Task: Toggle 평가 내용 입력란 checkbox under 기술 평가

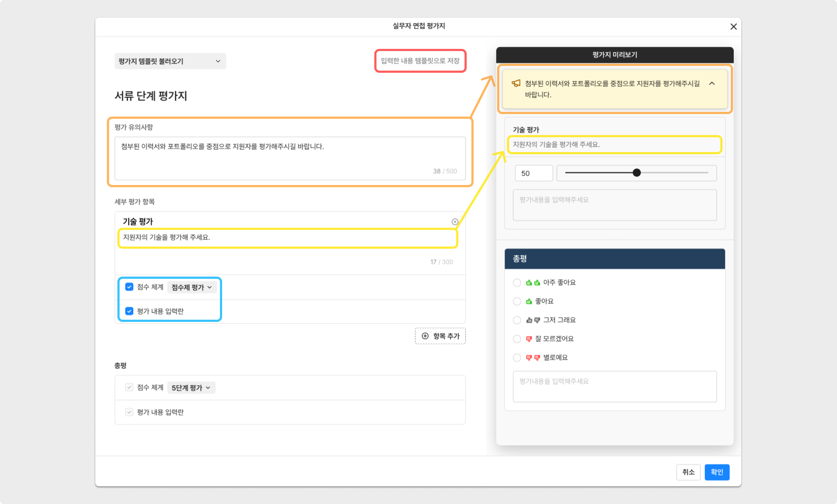Action: [x=129, y=311]
